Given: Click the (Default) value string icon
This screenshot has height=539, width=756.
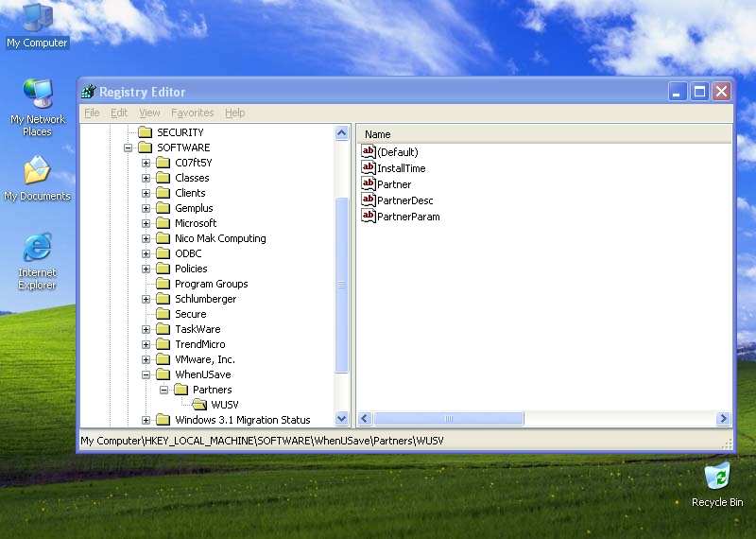Looking at the screenshot, I should point(369,152).
